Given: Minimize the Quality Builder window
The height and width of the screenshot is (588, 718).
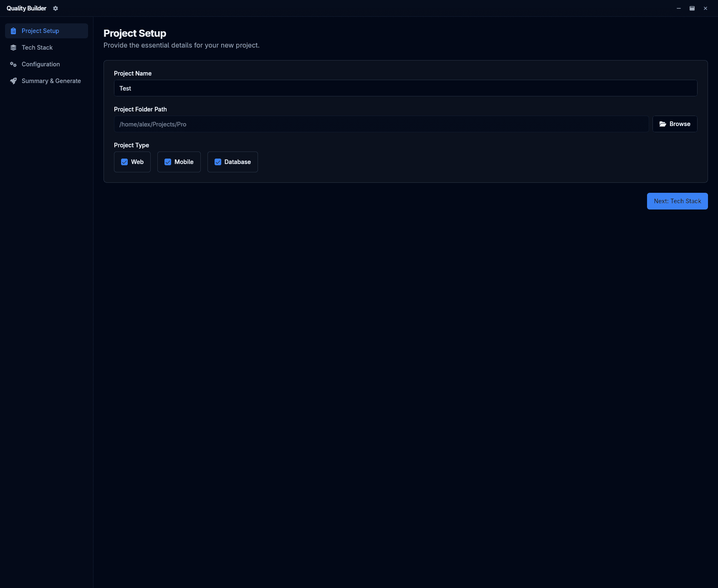Looking at the screenshot, I should click(679, 8).
